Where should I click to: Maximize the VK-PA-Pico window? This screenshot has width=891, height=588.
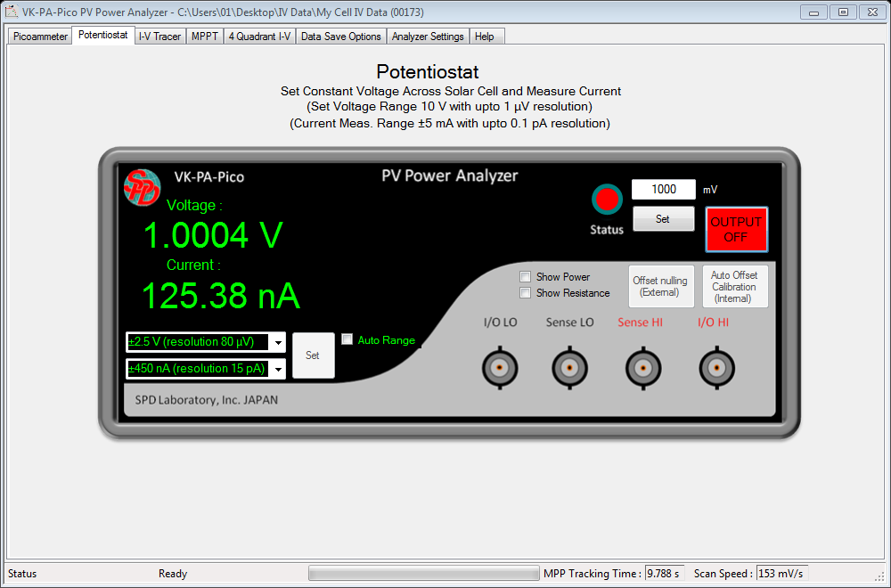(843, 12)
